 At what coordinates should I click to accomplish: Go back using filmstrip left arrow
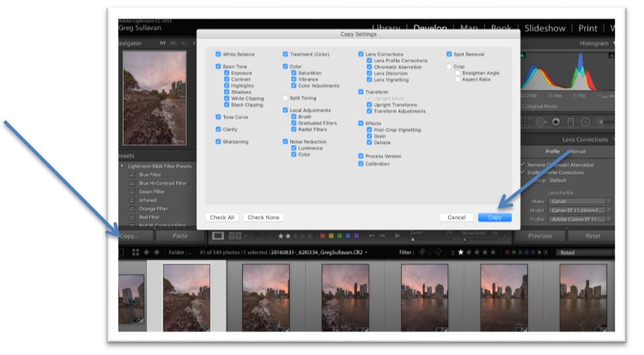coord(146,252)
